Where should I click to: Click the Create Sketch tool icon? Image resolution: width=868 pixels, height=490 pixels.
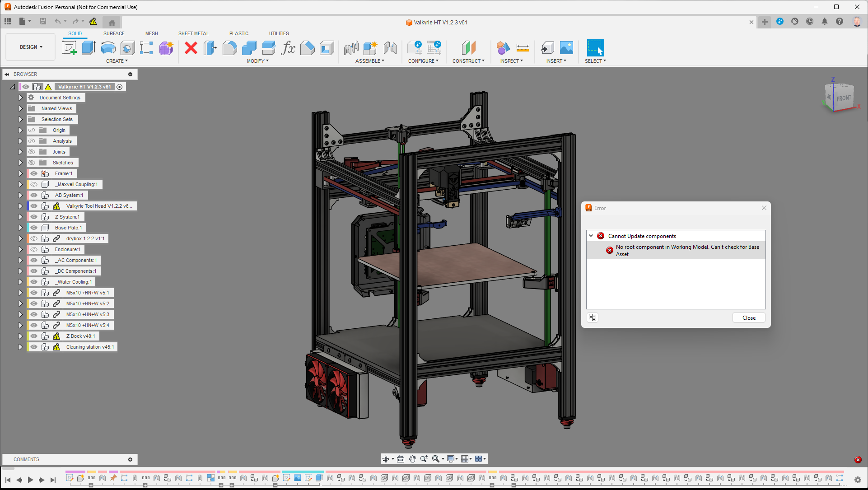click(69, 47)
